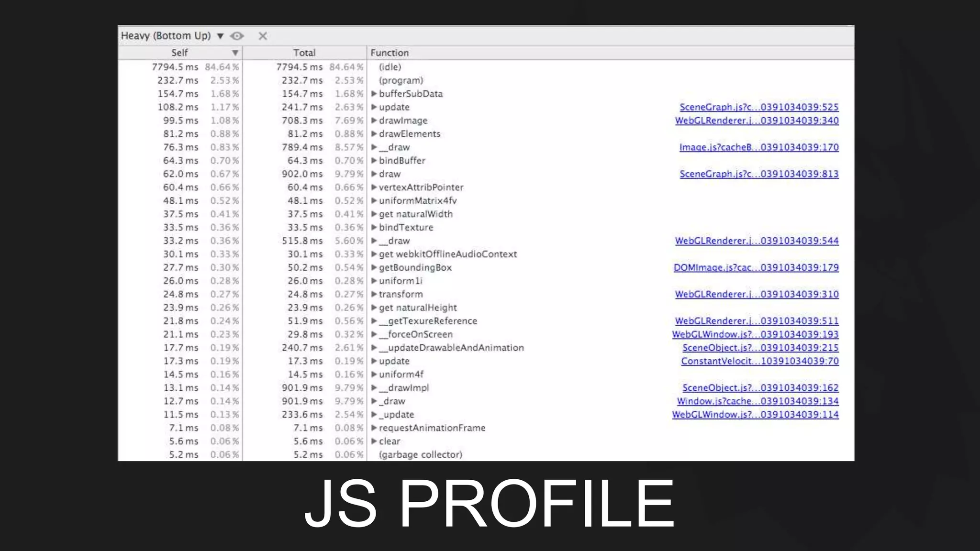
Task: Sort by the Self column header
Action: (180, 53)
